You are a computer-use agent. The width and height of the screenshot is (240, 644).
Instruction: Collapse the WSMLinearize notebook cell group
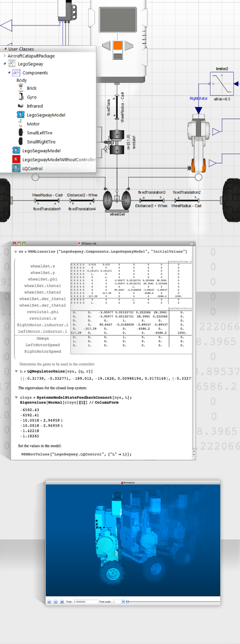[x=14, y=252]
